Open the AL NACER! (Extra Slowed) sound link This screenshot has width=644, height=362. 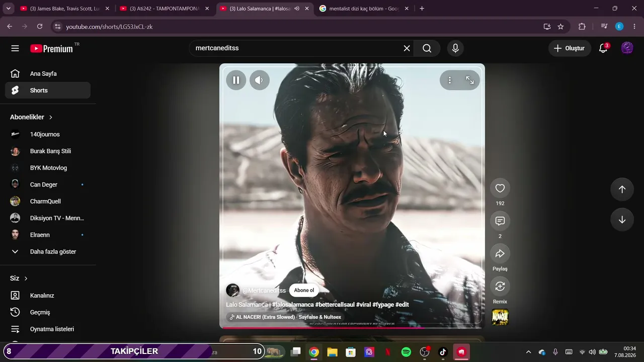[285, 317]
